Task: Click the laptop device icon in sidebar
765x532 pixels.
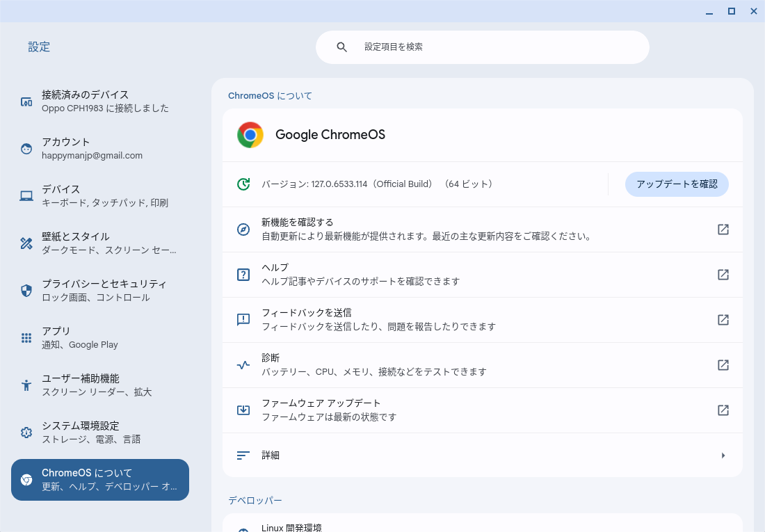Action: click(26, 196)
